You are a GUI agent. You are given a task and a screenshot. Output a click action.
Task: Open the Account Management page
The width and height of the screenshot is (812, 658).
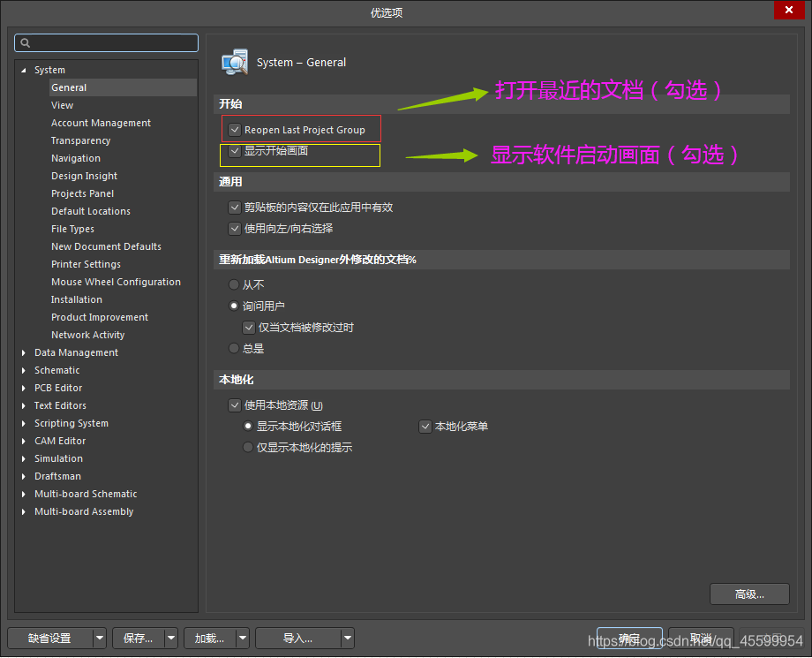101,123
